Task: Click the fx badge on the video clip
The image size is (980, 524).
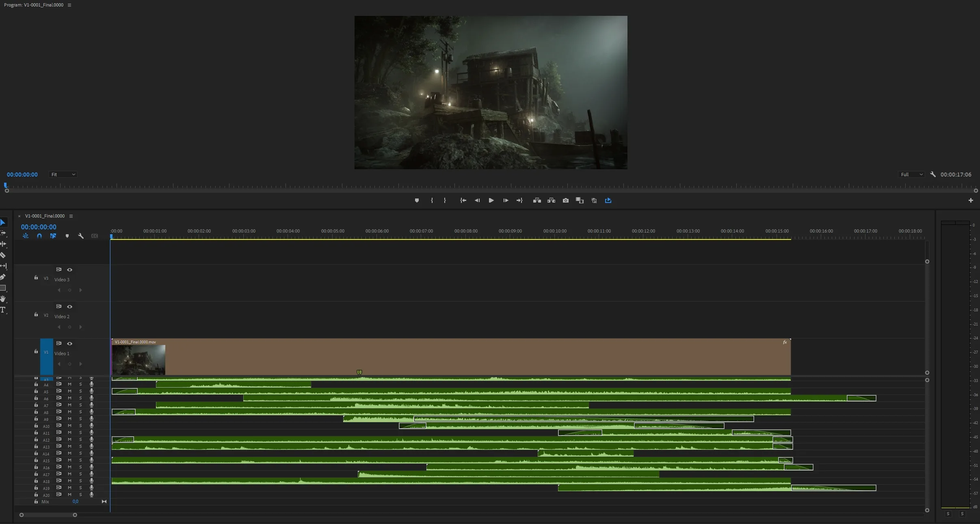Action: pyautogui.click(x=785, y=343)
